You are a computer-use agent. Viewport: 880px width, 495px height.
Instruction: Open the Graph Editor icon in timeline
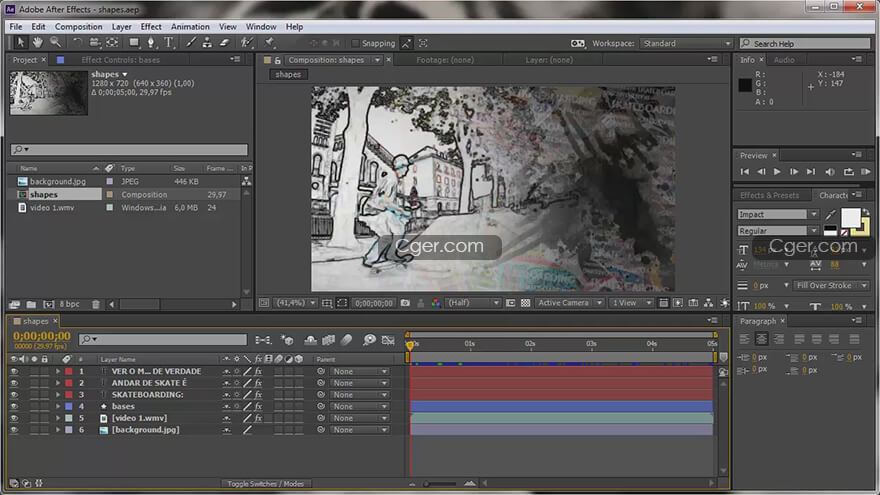point(388,340)
